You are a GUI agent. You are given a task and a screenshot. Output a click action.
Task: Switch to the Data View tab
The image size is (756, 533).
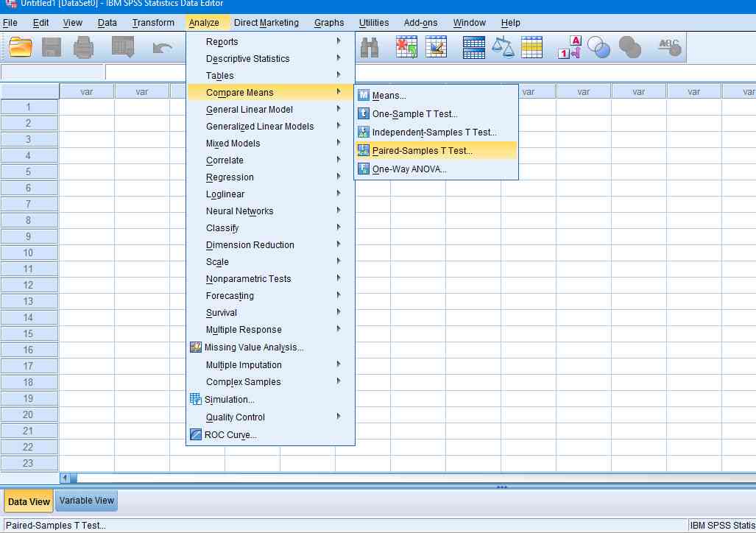click(29, 501)
